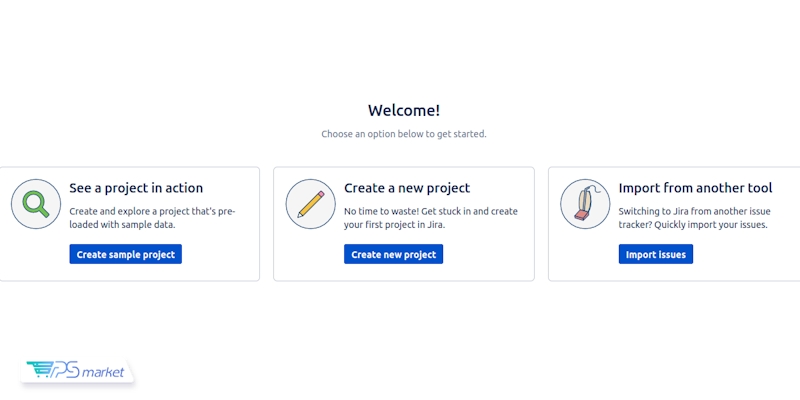
Task: Click the "Switching to Jira" description text
Action: pos(696,218)
